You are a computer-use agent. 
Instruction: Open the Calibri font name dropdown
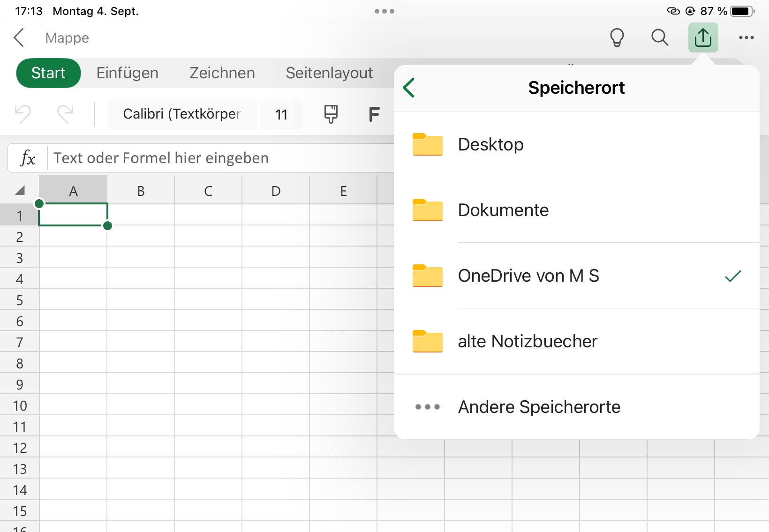(x=182, y=114)
